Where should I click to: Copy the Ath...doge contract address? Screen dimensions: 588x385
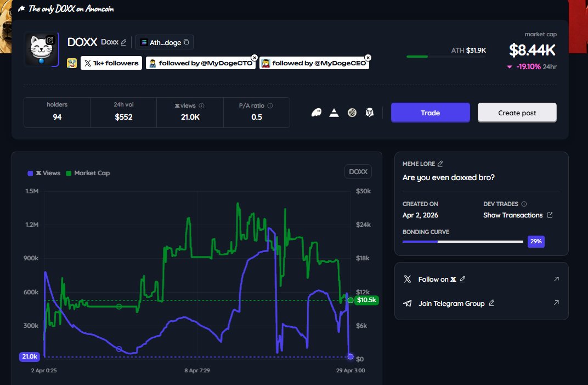click(x=186, y=42)
